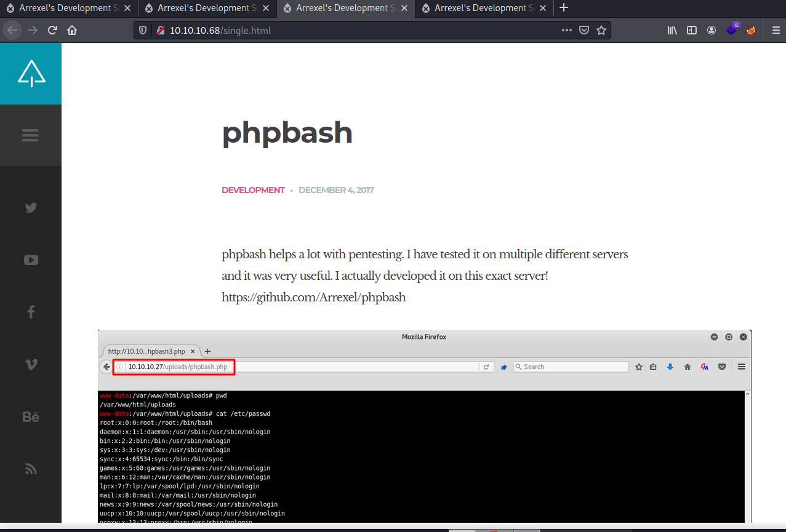
Task: Open the Facebook link in sidebar
Action: 31,312
